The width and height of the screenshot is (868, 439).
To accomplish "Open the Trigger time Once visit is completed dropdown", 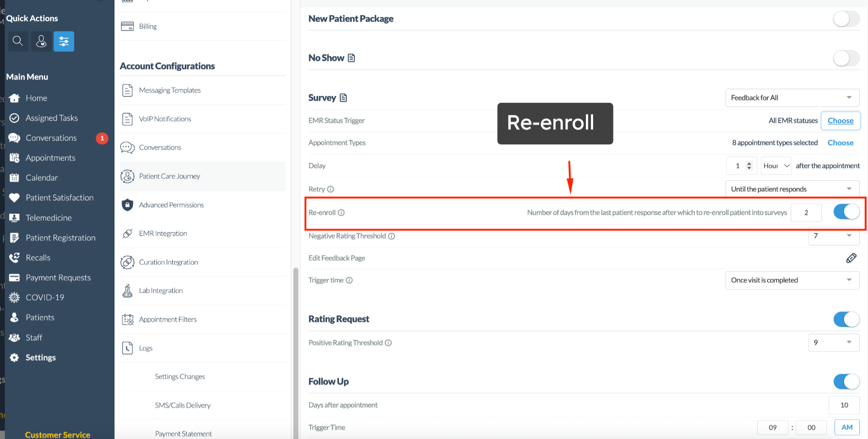I will 792,280.
